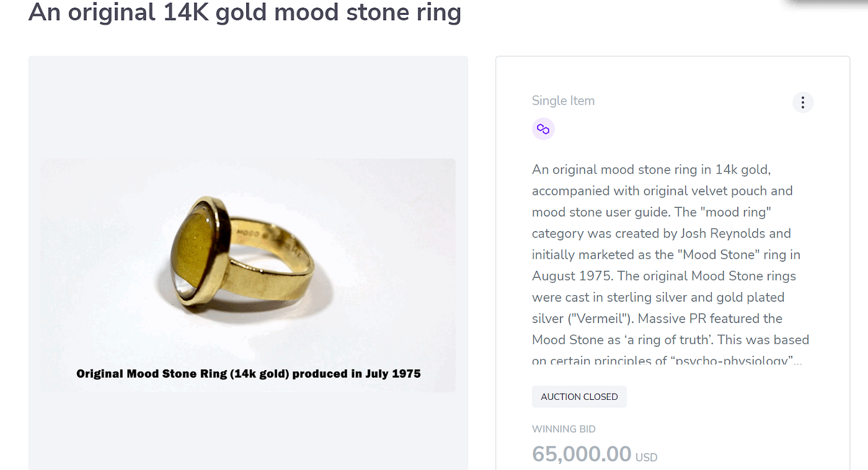Click the photo caption about July 1975
The height and width of the screenshot is (470, 868).
click(x=248, y=374)
